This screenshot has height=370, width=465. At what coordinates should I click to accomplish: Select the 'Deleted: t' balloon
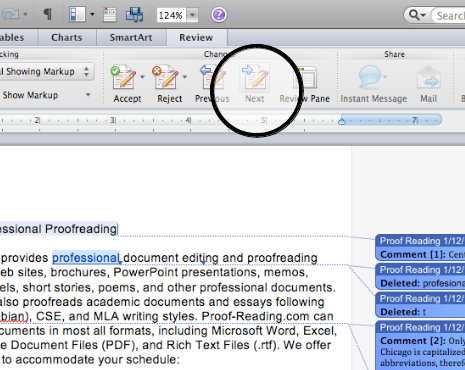pos(420,305)
